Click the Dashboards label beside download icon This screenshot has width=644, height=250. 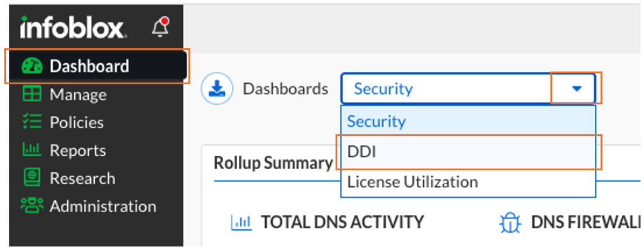tap(285, 89)
